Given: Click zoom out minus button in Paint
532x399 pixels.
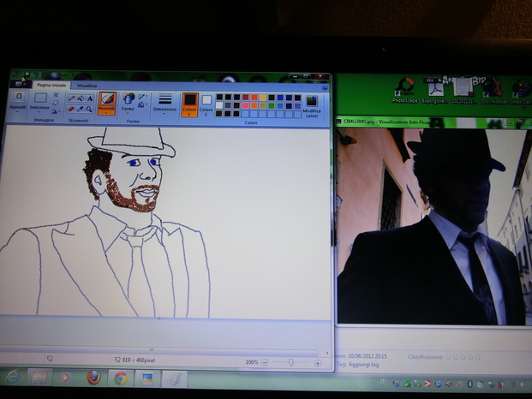Looking at the screenshot, I should tap(265, 363).
